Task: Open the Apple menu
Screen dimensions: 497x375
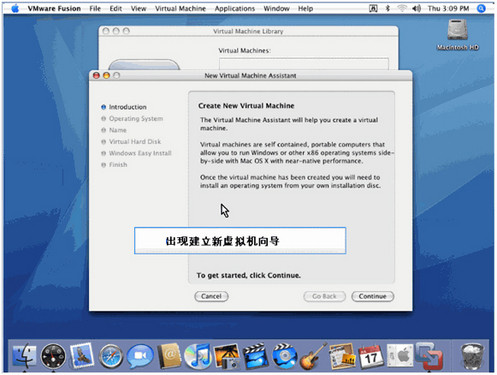Action: (x=15, y=8)
